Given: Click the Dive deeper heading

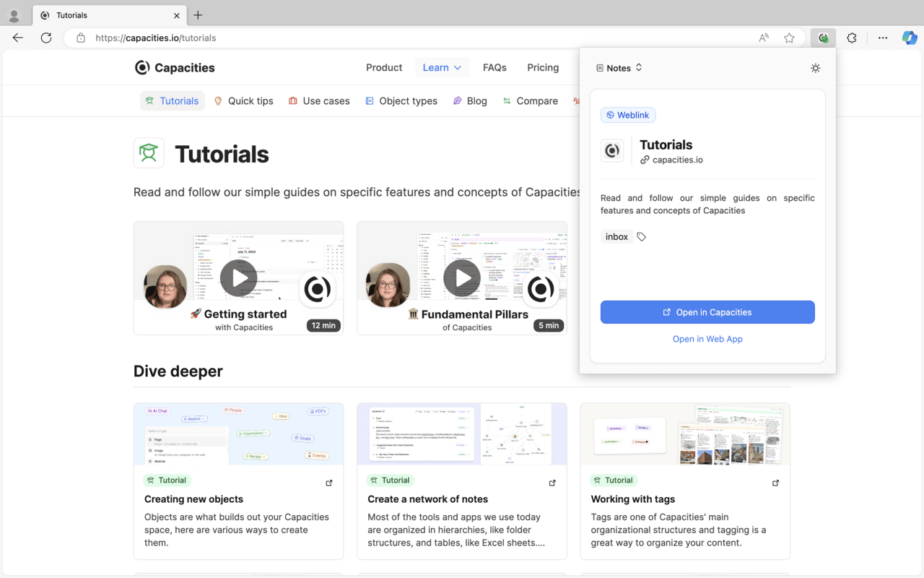Looking at the screenshot, I should click(178, 371).
